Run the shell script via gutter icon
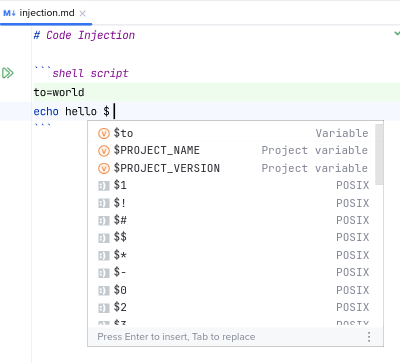400x363 pixels. 8,73
